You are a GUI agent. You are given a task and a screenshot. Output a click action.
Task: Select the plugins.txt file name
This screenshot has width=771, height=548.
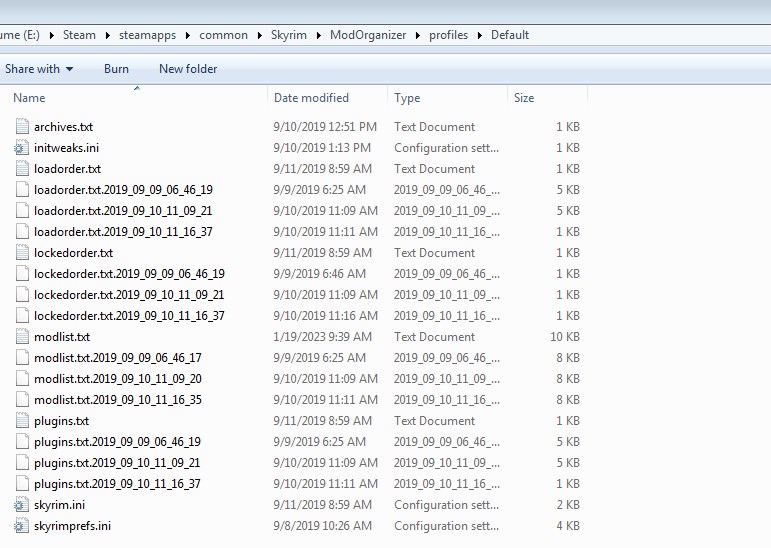pyautogui.click(x=61, y=421)
